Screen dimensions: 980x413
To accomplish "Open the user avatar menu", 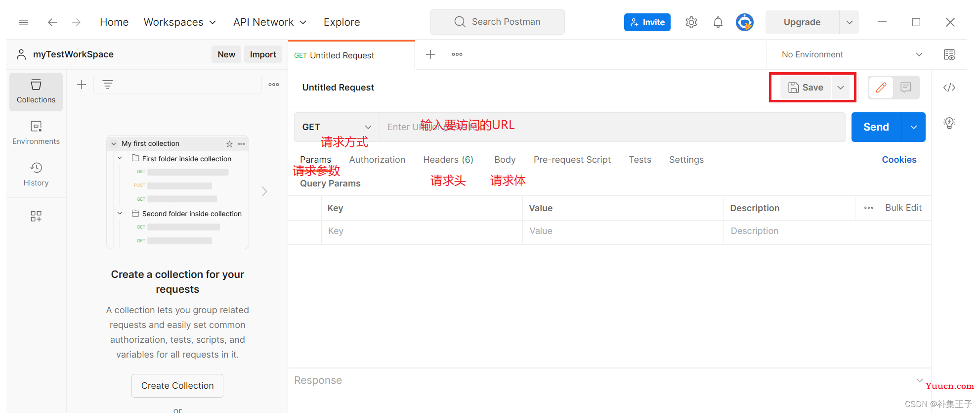I will (x=745, y=22).
